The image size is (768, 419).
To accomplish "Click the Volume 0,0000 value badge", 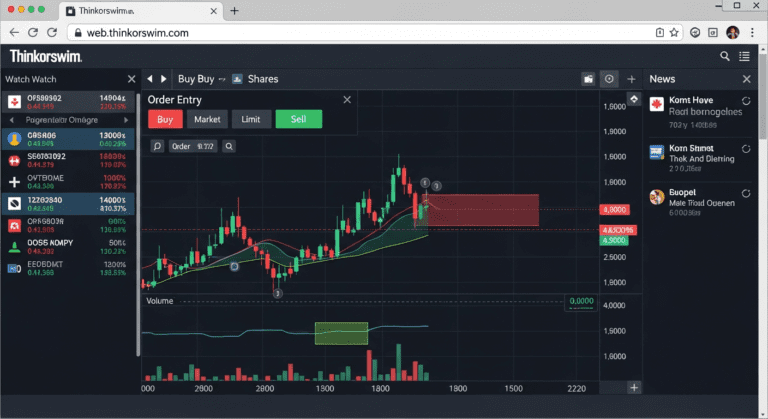I will 581,302.
